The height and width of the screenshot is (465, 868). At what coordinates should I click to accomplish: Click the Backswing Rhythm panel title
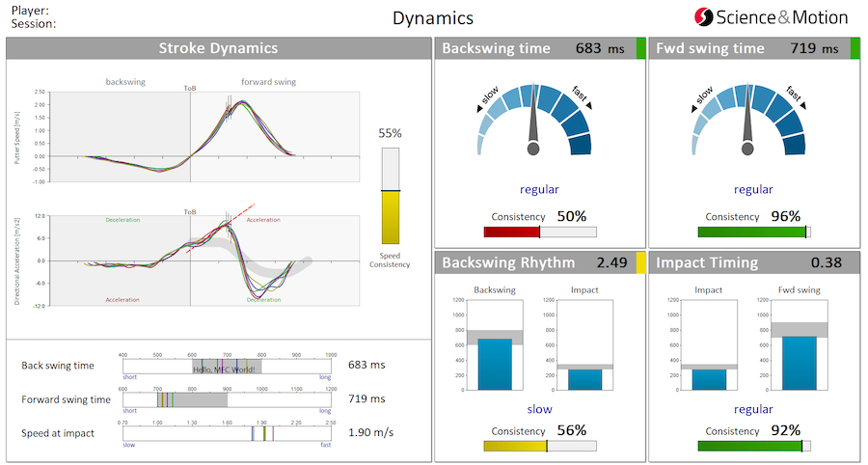[x=508, y=262]
